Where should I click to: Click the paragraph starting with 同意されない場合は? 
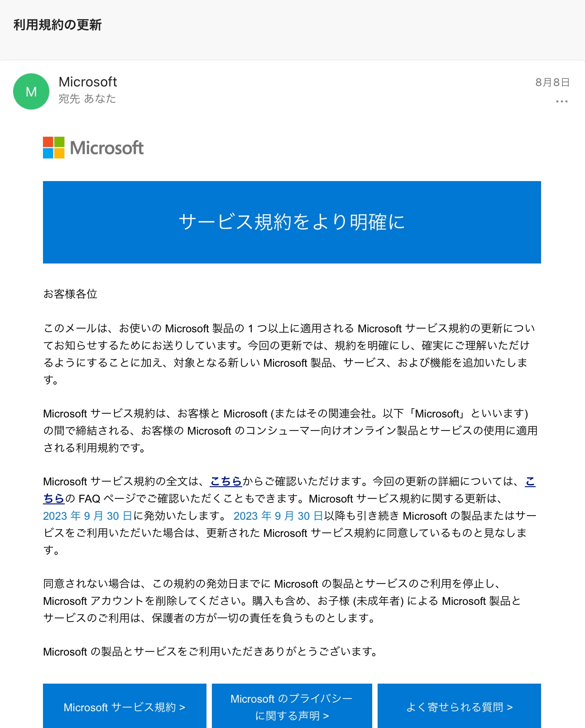[283, 601]
